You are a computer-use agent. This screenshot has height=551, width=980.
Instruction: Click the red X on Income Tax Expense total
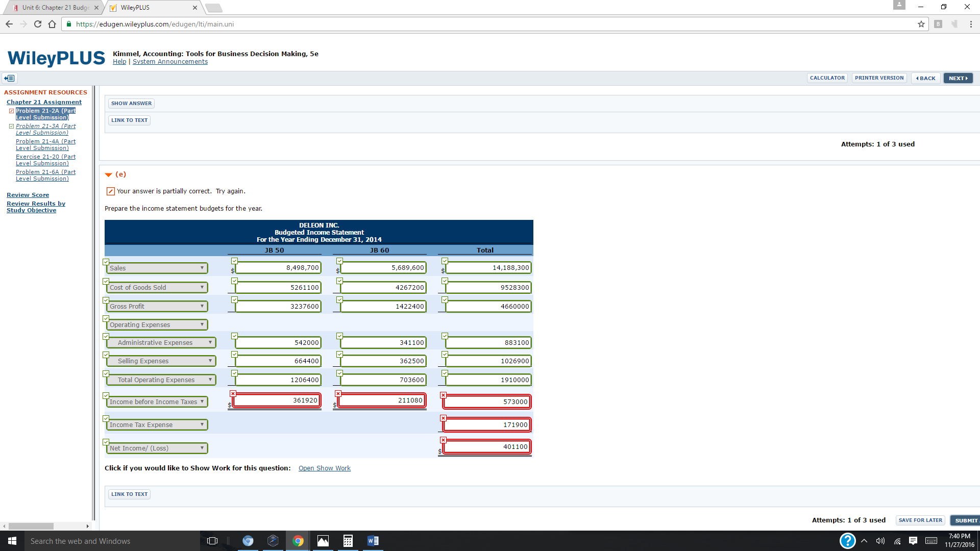[x=443, y=418]
